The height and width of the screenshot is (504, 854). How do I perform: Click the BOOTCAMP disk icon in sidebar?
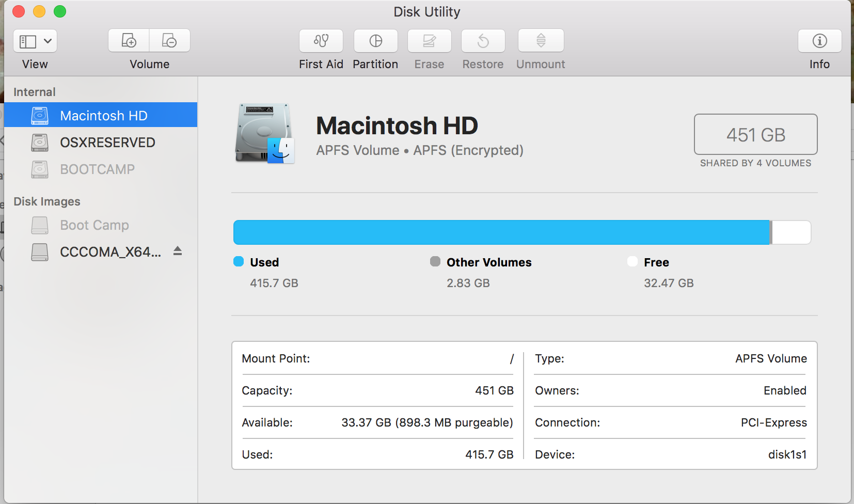[40, 169]
